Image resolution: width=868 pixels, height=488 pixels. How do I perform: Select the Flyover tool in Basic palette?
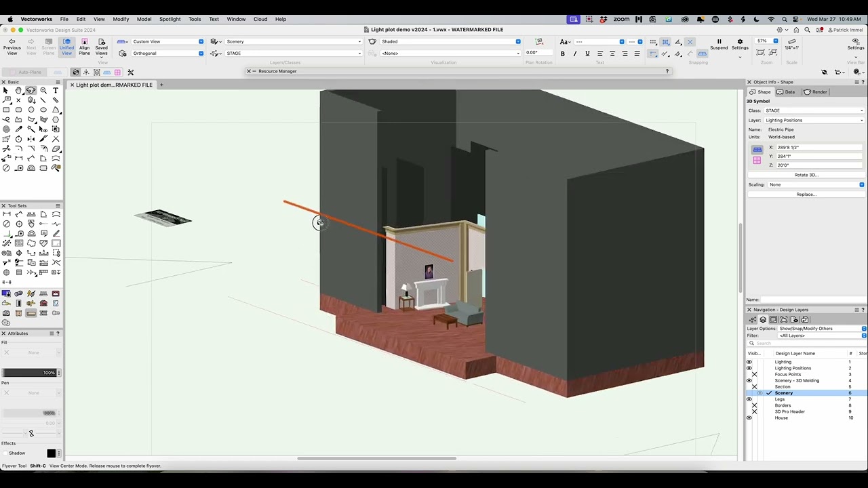click(x=31, y=90)
